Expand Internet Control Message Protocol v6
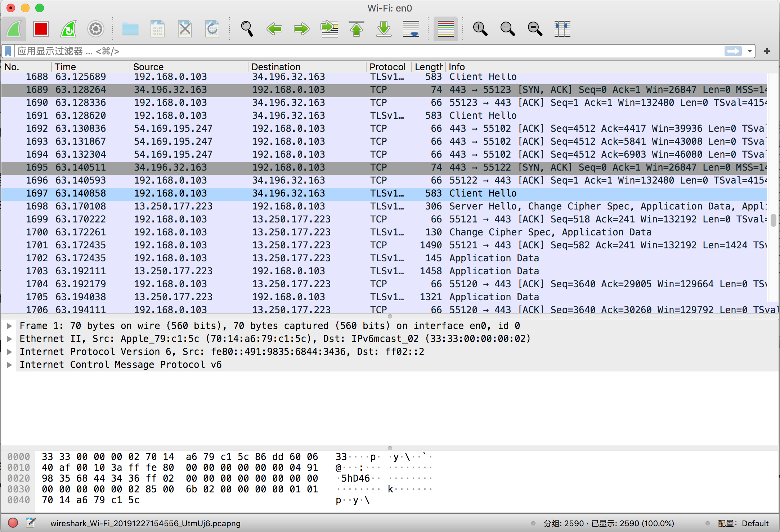 tap(10, 365)
